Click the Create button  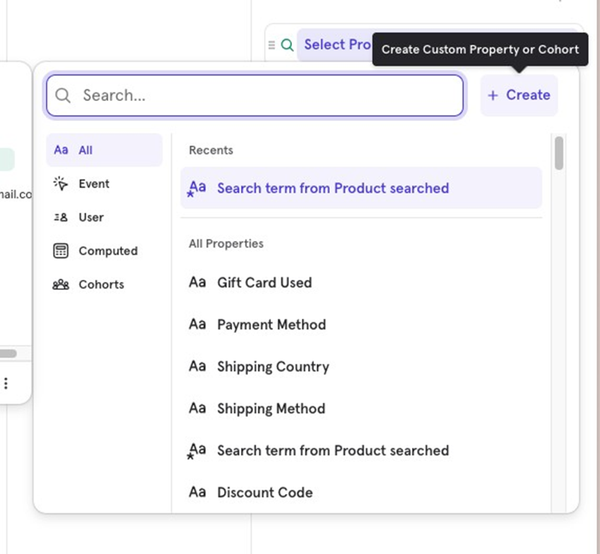pyautogui.click(x=518, y=95)
